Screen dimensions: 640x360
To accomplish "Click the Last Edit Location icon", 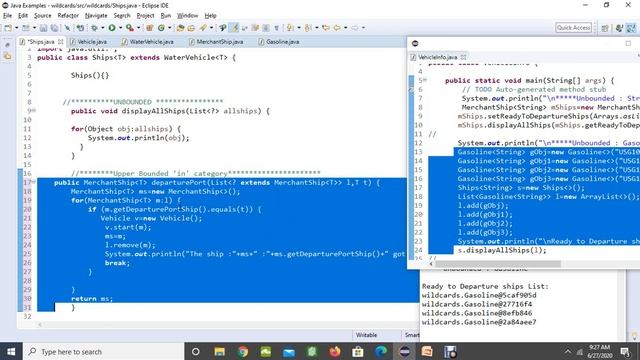I will (325, 28).
